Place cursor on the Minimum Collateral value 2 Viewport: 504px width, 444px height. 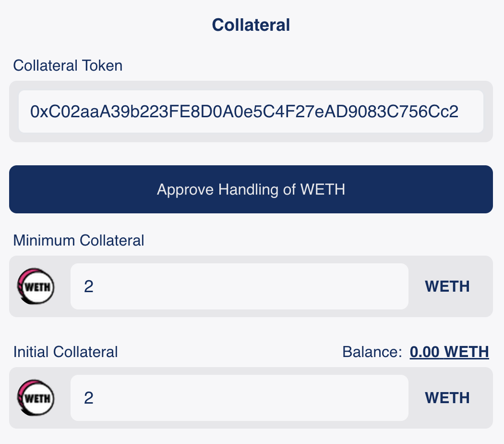coord(89,287)
